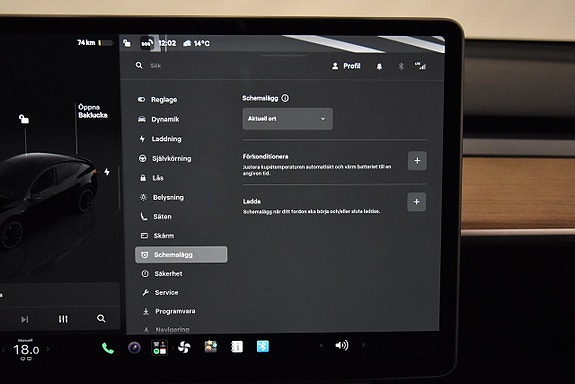The image size is (575, 384).
Task: Tap the charge port lightning icon
Action: pos(107,172)
